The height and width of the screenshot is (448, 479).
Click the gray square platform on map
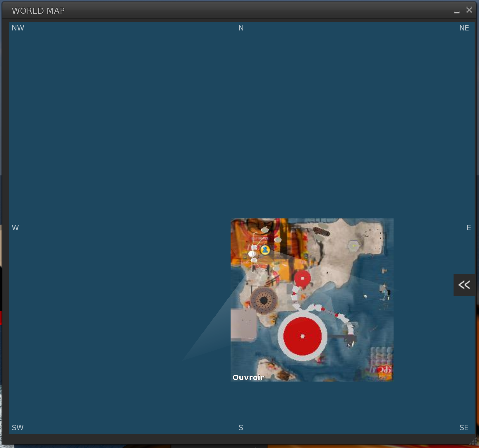pyautogui.click(x=243, y=324)
